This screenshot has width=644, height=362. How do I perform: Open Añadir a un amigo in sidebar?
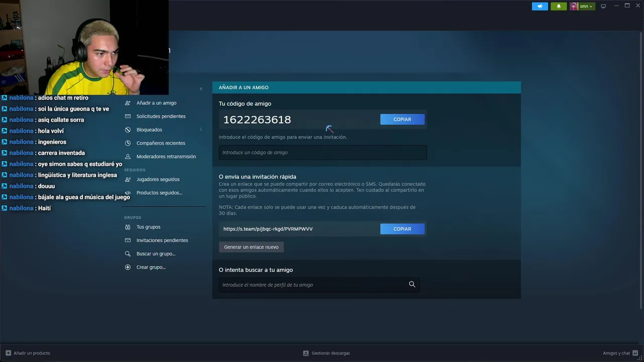[x=156, y=103]
